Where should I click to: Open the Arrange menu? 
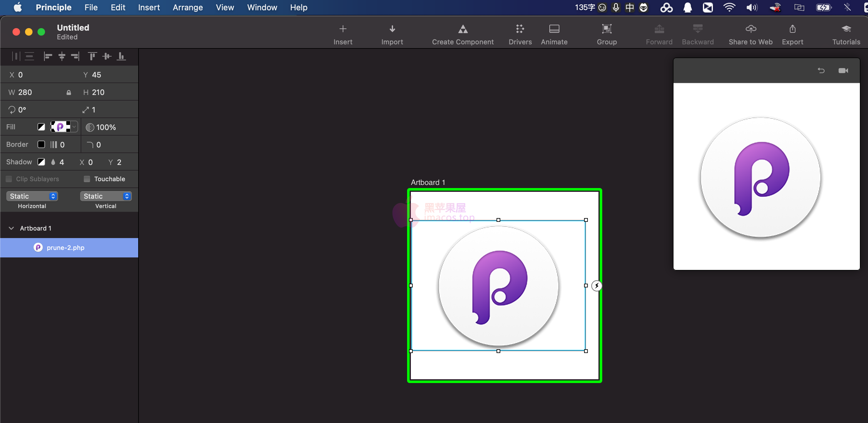coord(188,7)
